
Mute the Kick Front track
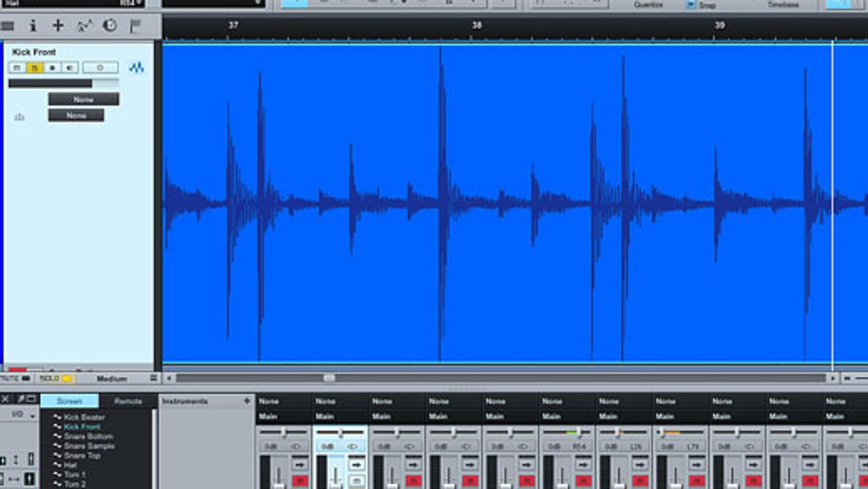pos(17,68)
